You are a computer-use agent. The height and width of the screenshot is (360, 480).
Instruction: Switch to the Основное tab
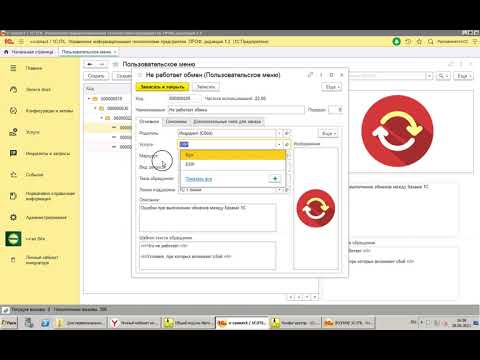[x=149, y=122]
